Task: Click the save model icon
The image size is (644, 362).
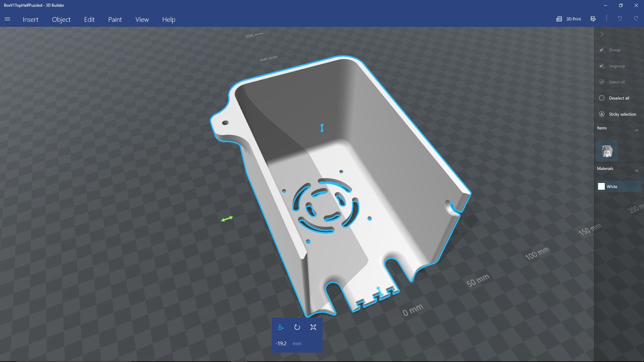Action: pos(593,19)
